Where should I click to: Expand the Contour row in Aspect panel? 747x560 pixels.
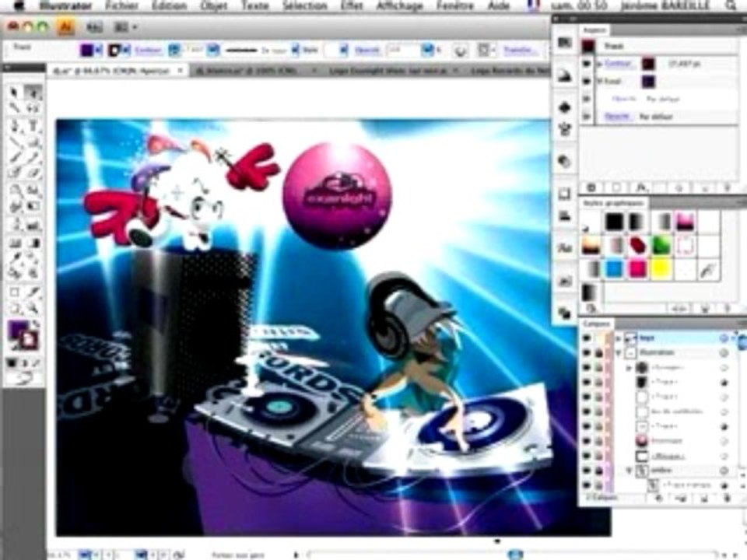pyautogui.click(x=600, y=63)
